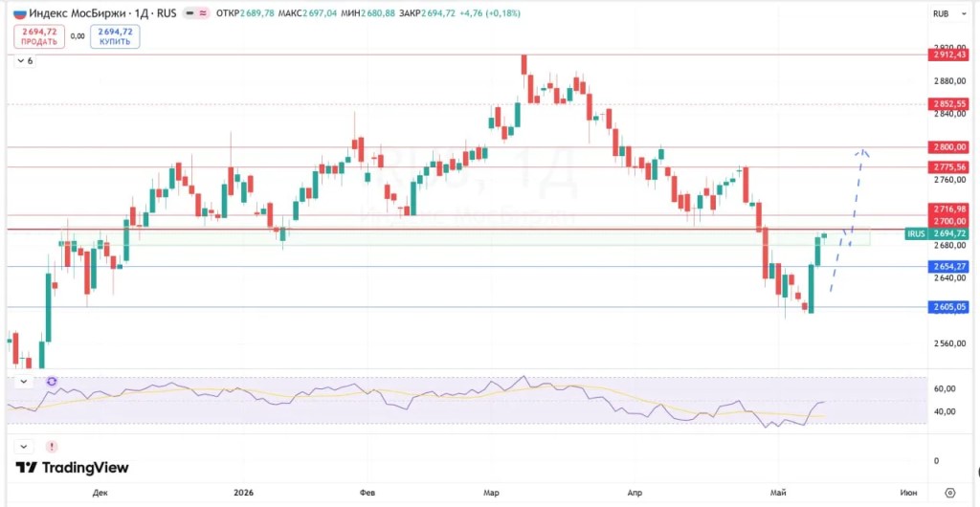This screenshot has width=980, height=507.
Task: Click the ПРОДАТЬ sell button
Action: 38,36
